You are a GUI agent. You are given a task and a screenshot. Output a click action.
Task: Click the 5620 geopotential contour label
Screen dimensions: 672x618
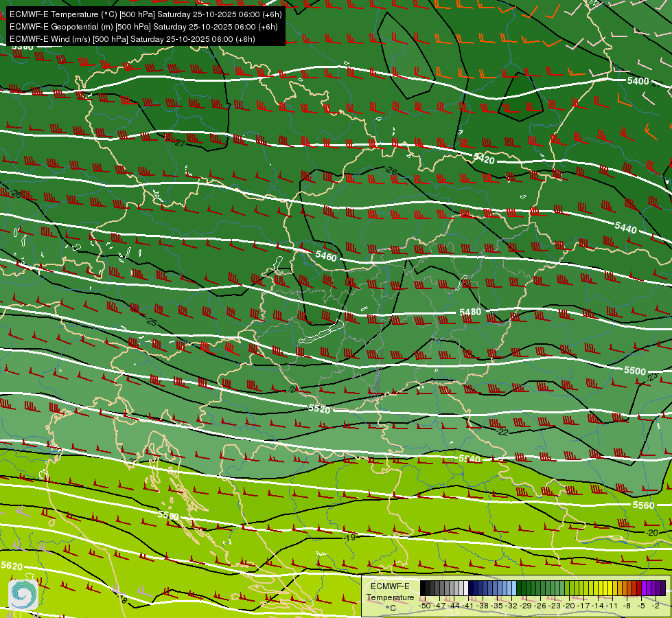pyautogui.click(x=12, y=566)
